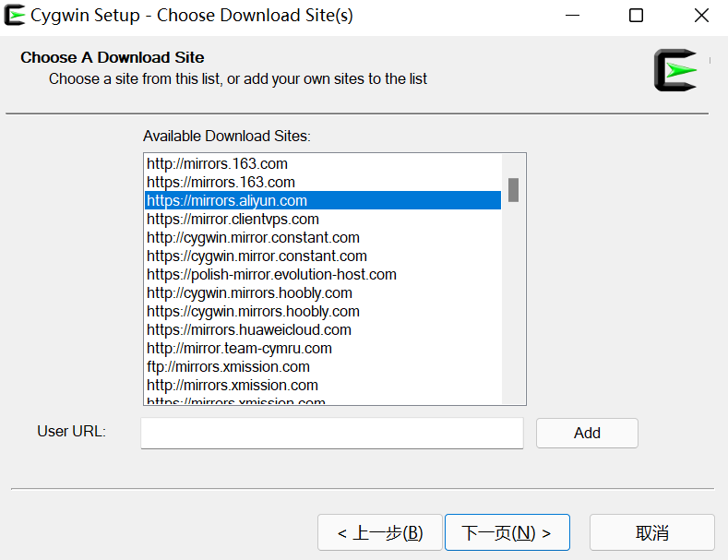Minimize the Cygwin Setup window
Image resolution: width=728 pixels, height=560 pixels.
(x=572, y=16)
